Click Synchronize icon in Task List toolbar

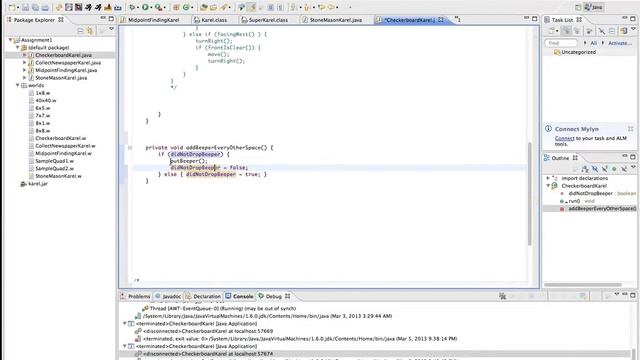tap(623, 31)
